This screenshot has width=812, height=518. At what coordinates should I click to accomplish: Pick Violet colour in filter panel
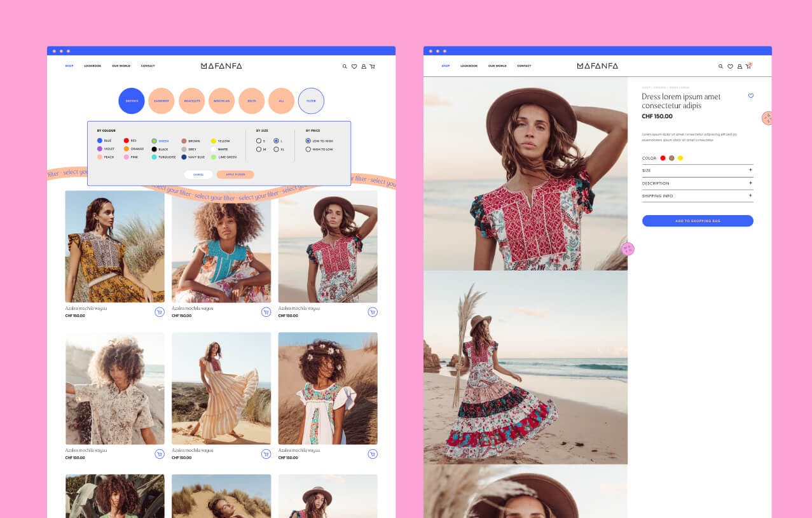pyautogui.click(x=100, y=149)
